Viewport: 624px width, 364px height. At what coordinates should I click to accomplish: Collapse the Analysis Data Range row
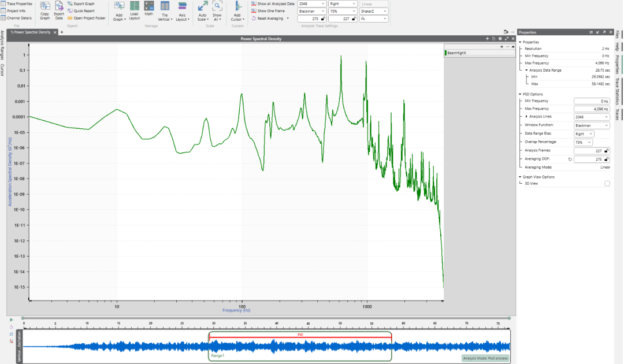(x=526, y=70)
